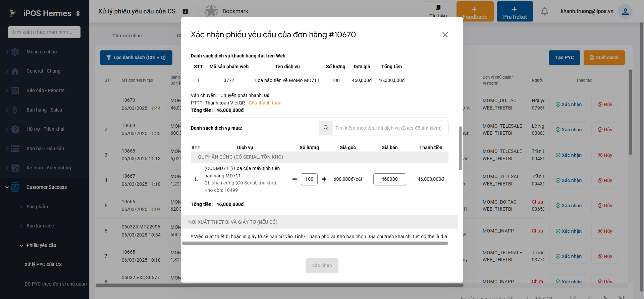
Task: Click the Feedback button
Action: 475,11
